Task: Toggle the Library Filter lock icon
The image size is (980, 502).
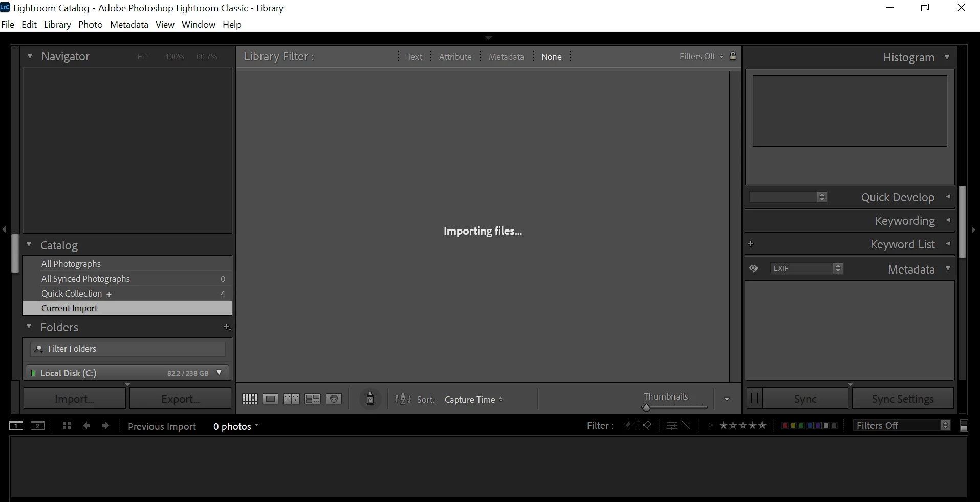Action: (733, 56)
